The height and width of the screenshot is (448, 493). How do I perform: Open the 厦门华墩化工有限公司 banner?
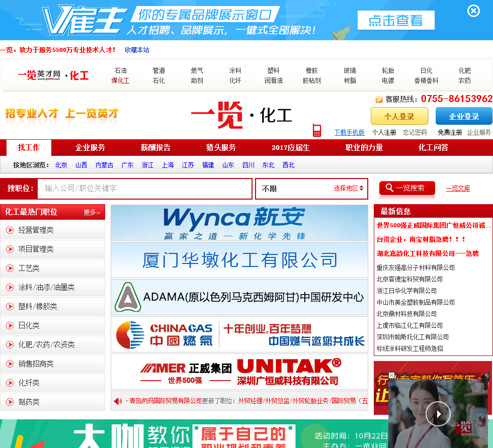[239, 260]
